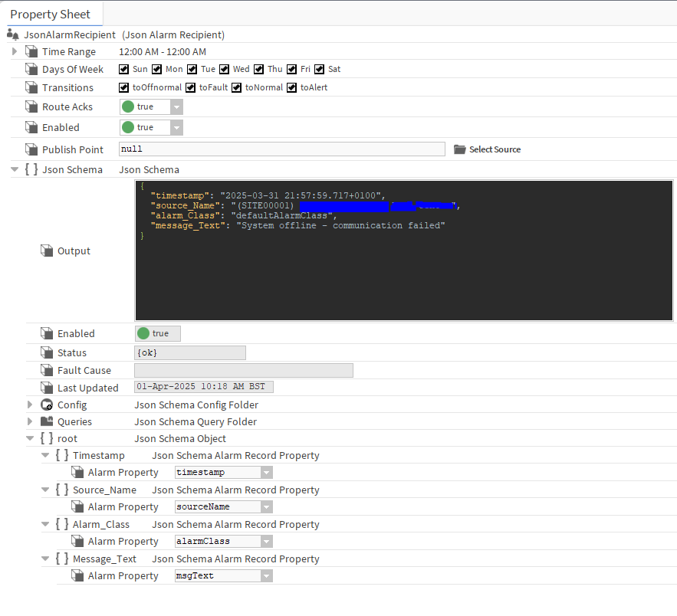Click the Output property icon
677x616 pixels.
coord(47,251)
